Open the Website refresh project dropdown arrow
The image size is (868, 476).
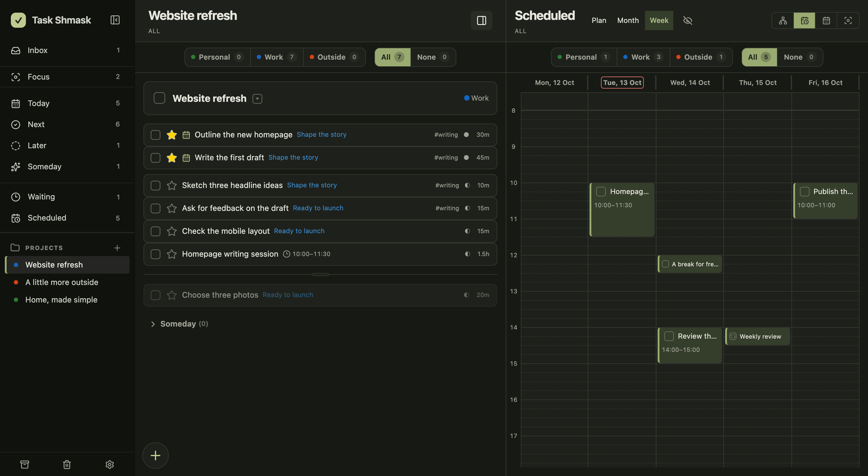pyautogui.click(x=257, y=99)
